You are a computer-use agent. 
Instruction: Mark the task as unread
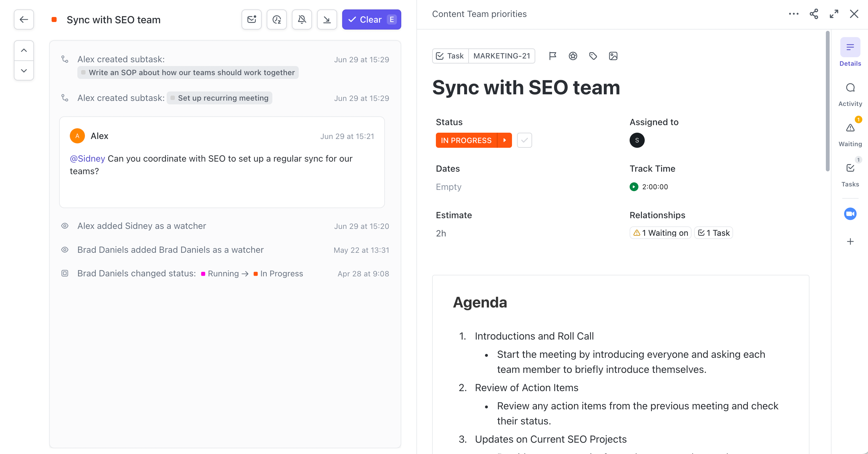251,19
